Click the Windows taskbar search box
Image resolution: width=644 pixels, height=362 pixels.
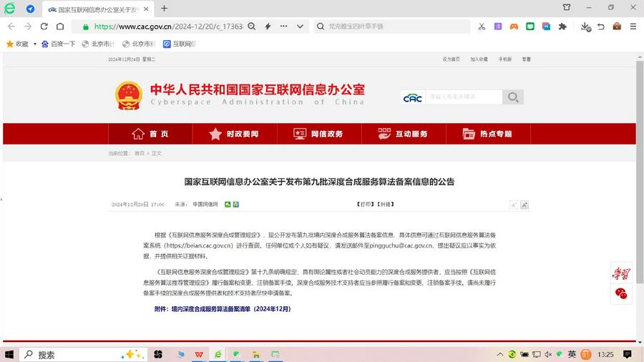tap(84, 355)
